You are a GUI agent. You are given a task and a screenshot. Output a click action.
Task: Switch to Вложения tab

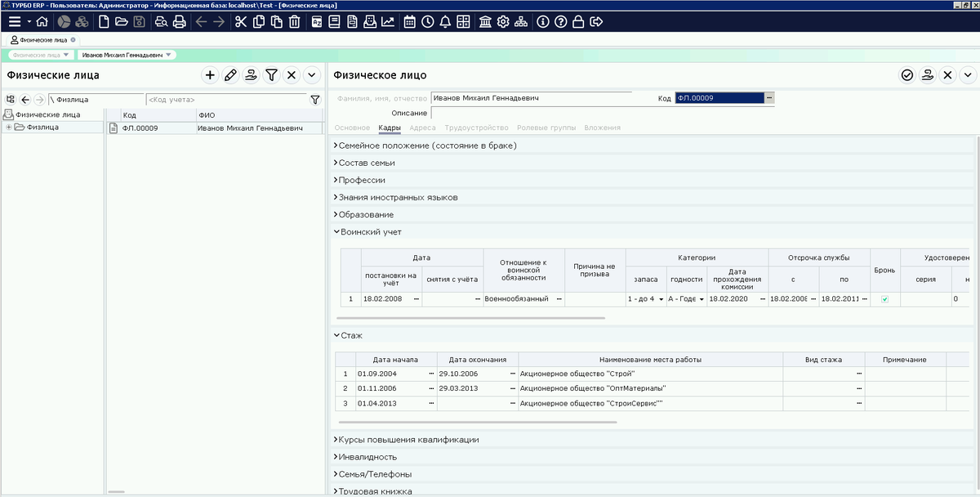click(602, 128)
